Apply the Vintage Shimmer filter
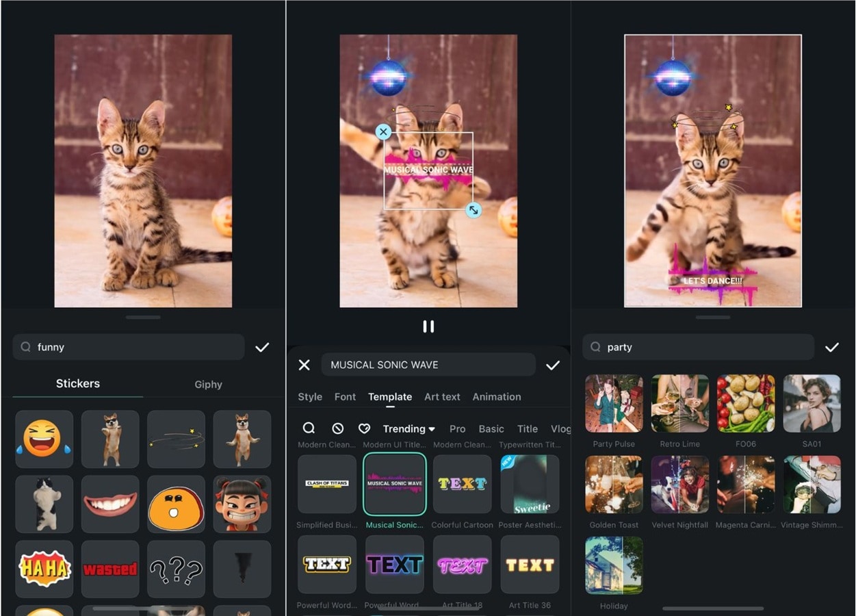Screen dimensions: 856x616 click(x=812, y=485)
